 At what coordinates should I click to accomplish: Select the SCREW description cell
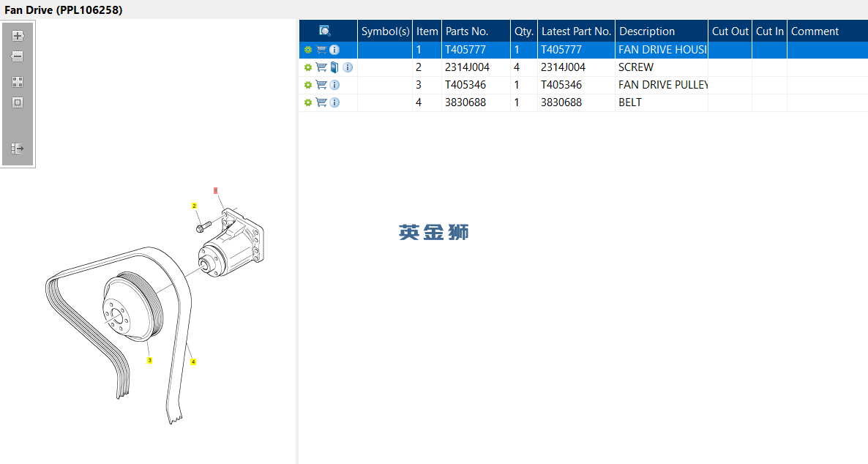(662, 67)
